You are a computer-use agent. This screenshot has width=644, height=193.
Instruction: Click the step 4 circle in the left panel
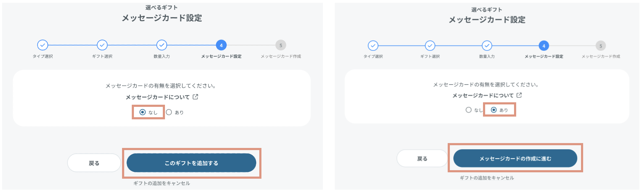pyautogui.click(x=221, y=45)
